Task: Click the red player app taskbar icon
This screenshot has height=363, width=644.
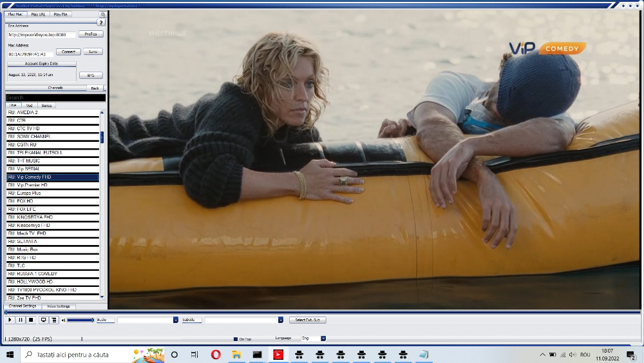Action: coord(278,355)
